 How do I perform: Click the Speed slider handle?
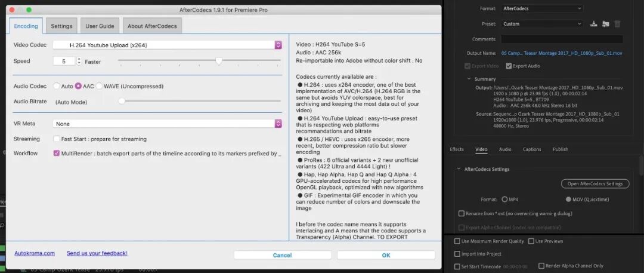click(219, 61)
